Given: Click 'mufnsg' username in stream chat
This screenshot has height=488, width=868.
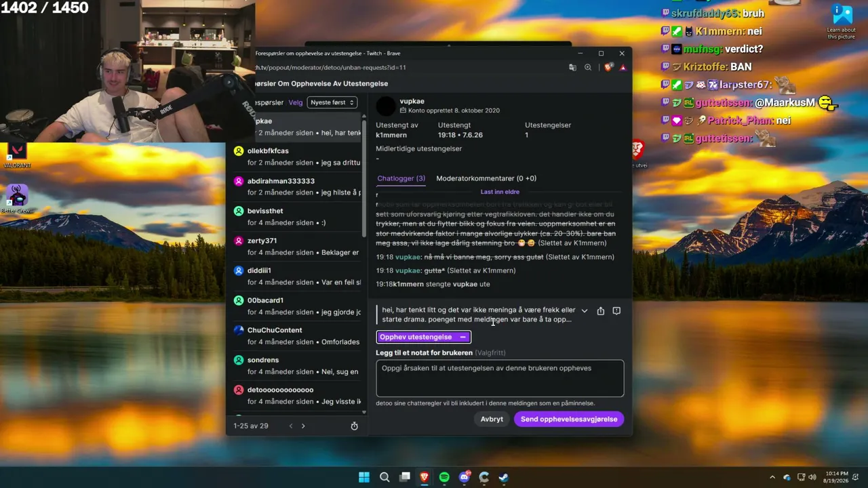Looking at the screenshot, I should coord(703,49).
